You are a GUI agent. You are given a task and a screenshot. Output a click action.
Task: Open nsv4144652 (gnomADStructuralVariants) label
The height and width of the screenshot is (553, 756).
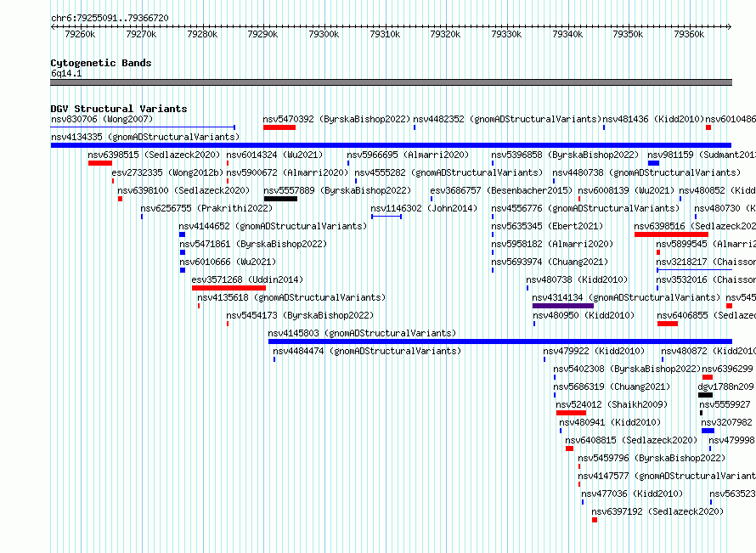coord(273,226)
